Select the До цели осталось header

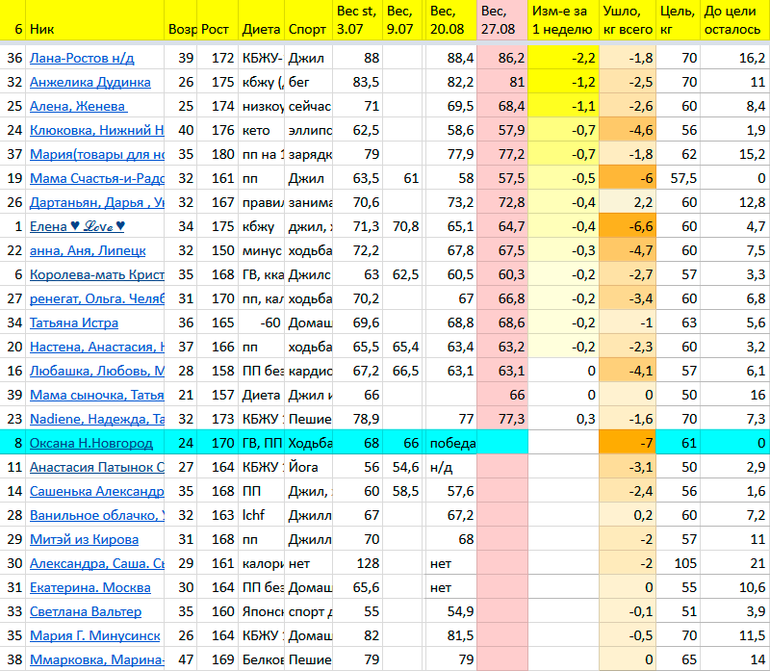click(733, 20)
